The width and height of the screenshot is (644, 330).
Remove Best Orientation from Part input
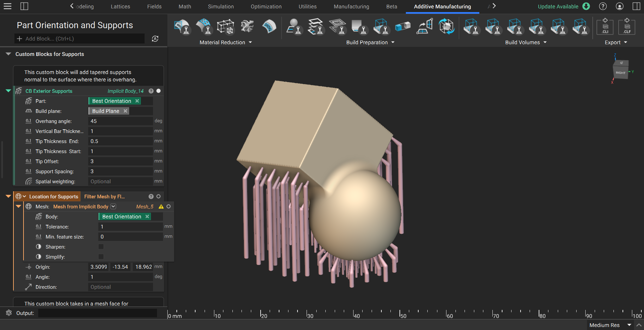137,101
